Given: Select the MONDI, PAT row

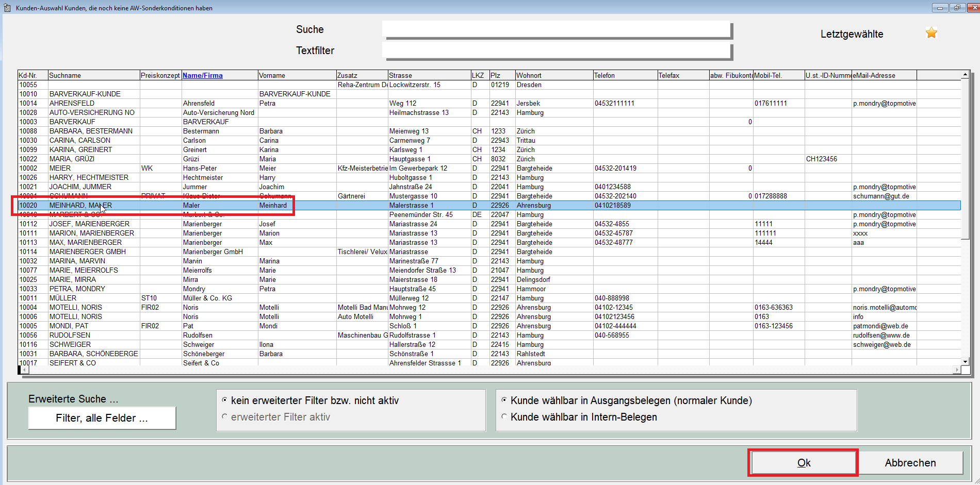Looking at the screenshot, I should (489, 326).
